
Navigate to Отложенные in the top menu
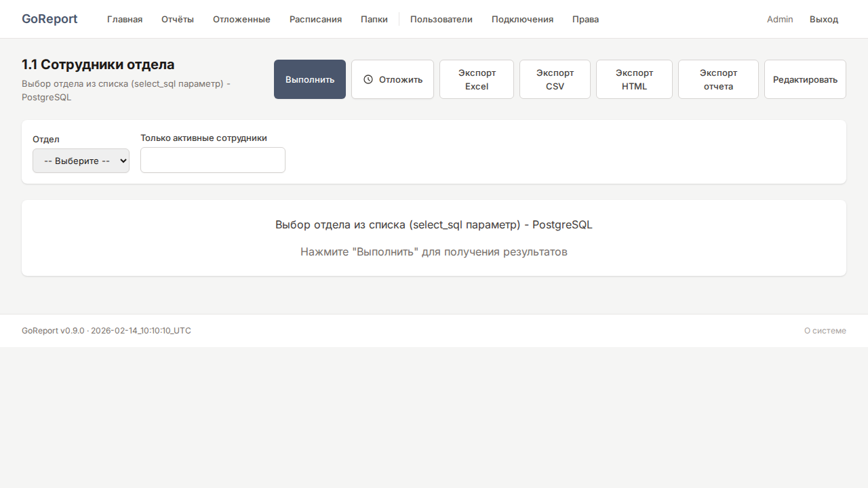point(241,19)
